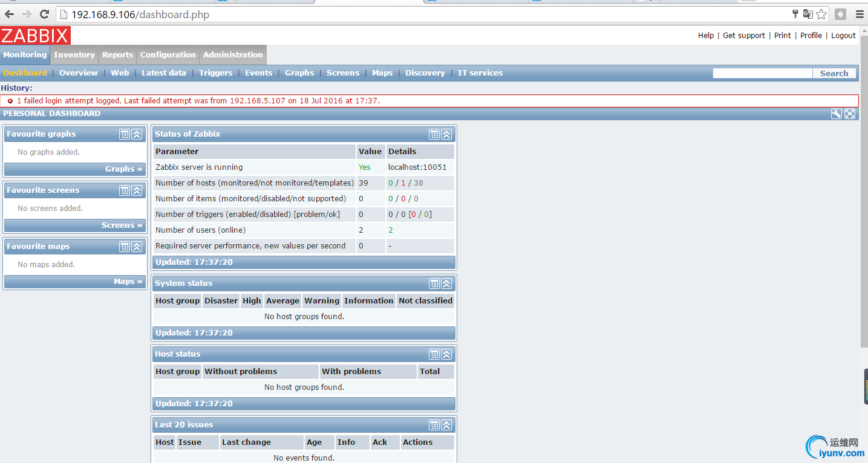Click the Host group header in System status
Screen dimensions: 868x463
pos(178,301)
